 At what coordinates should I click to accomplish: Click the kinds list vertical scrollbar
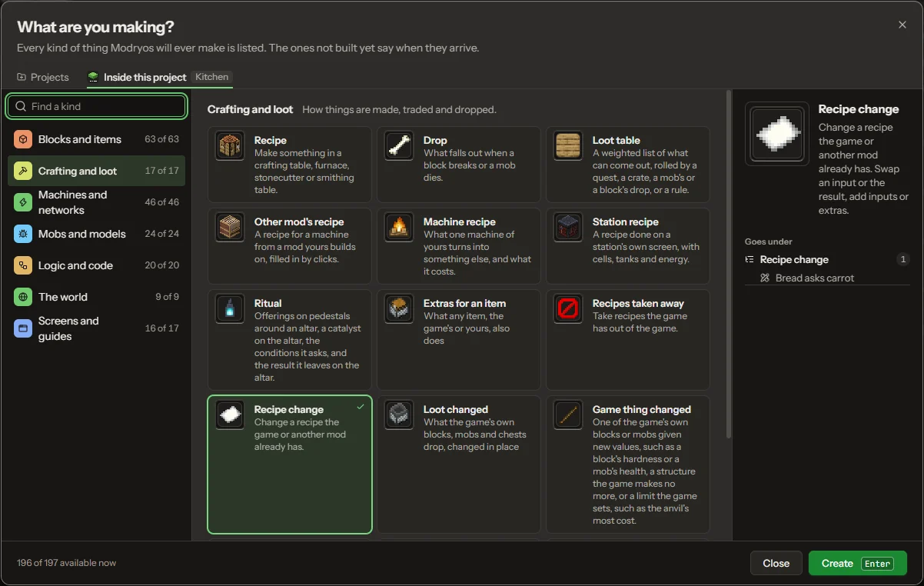pos(728,265)
